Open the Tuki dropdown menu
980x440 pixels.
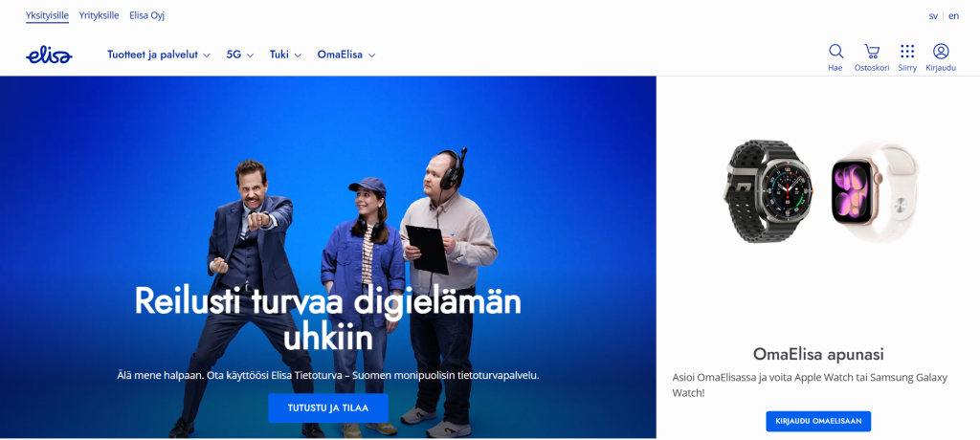(x=285, y=55)
